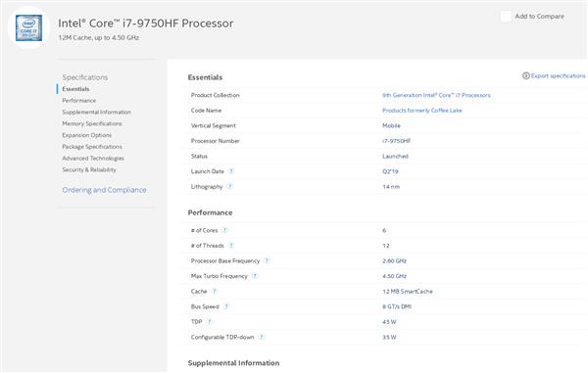
Task: Click the help icon beside # of Threads
Action: (231, 246)
